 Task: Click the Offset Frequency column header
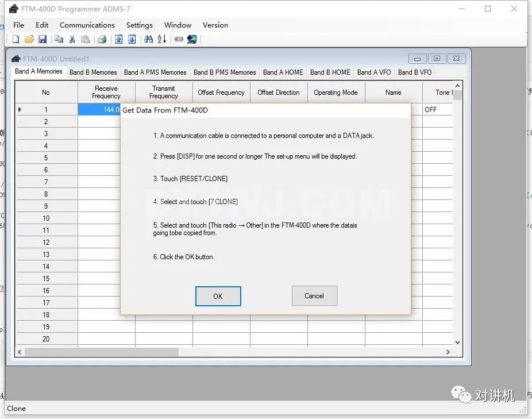[x=221, y=92]
